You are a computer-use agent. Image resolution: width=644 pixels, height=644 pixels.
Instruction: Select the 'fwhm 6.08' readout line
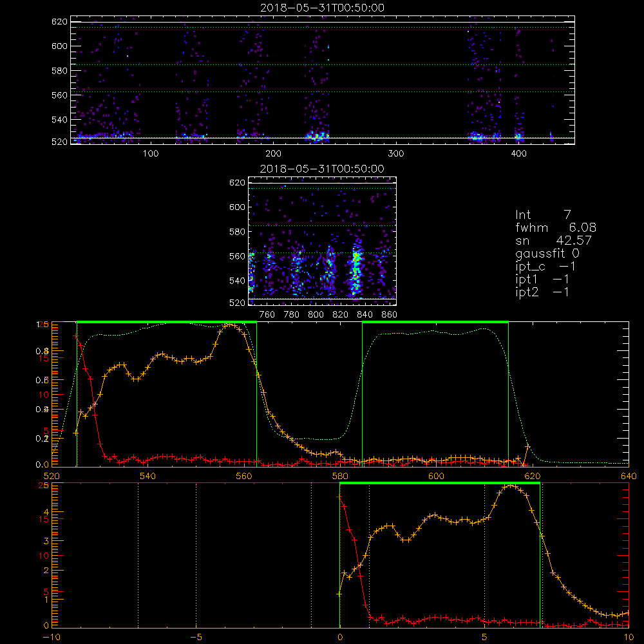556,227
